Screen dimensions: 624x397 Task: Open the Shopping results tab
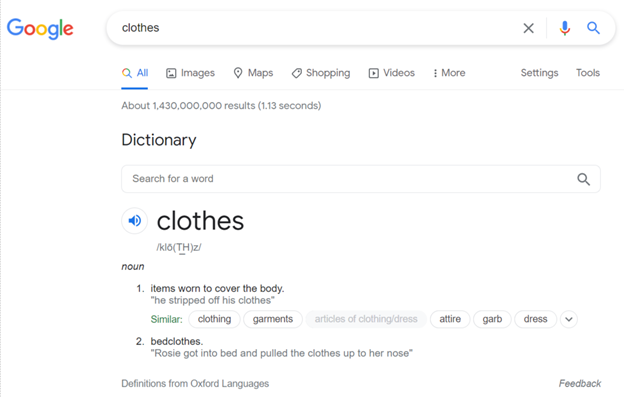point(321,73)
